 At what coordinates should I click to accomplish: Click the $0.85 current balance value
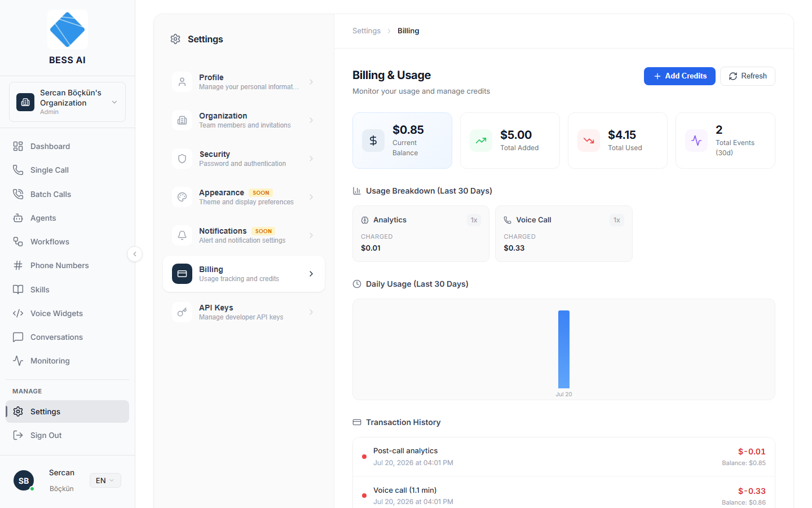(x=408, y=130)
